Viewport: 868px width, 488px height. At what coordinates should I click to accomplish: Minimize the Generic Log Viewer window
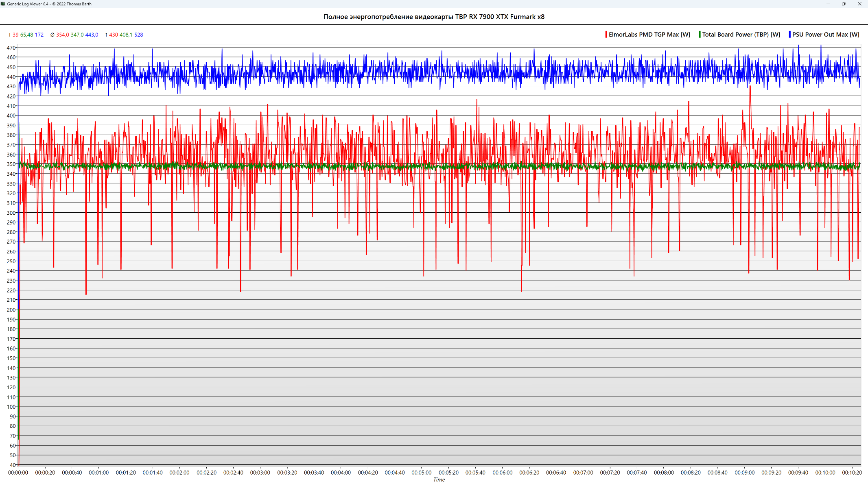[x=828, y=4]
